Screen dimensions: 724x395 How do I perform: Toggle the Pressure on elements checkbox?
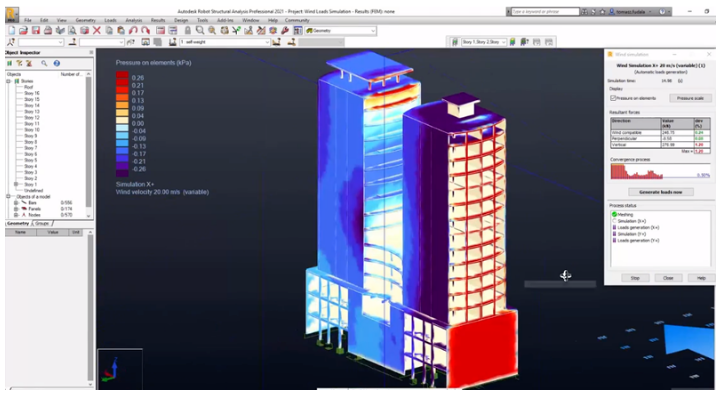point(613,98)
